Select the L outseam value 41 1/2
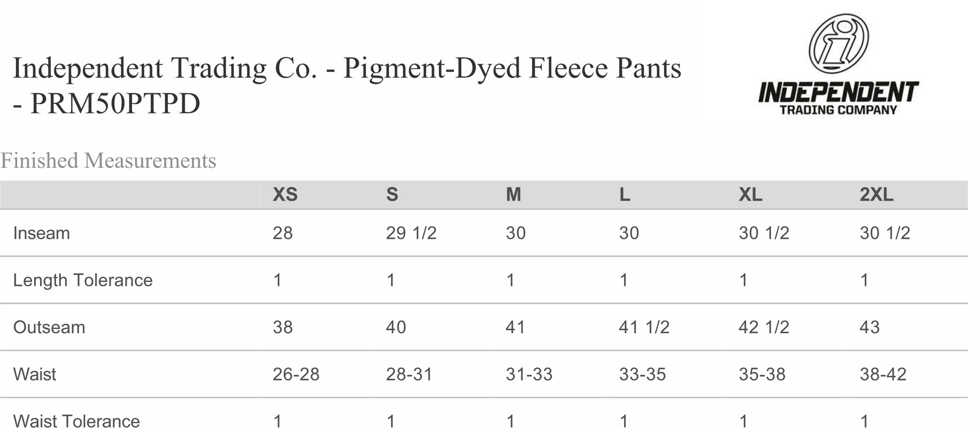 point(645,327)
